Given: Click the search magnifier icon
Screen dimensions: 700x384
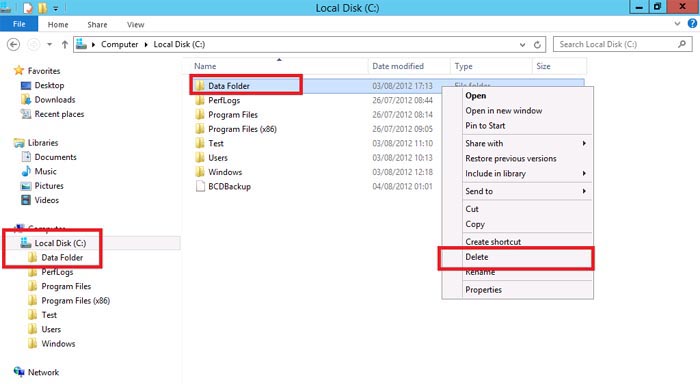Looking at the screenshot, I should tap(682, 44).
